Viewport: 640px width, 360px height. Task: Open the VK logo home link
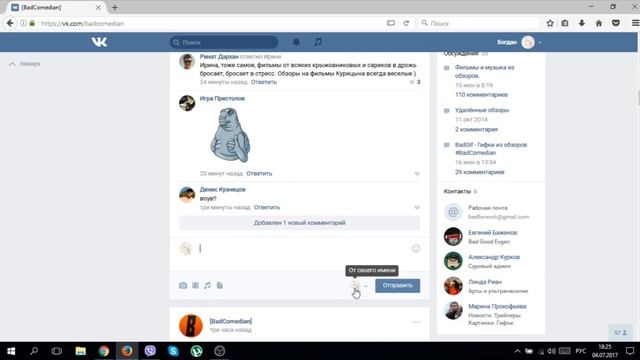point(99,42)
